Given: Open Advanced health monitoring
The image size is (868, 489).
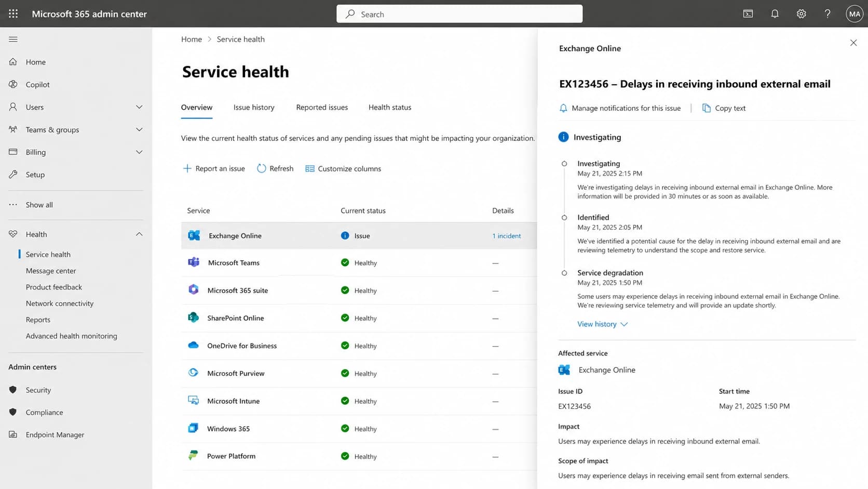Looking at the screenshot, I should 72,336.
